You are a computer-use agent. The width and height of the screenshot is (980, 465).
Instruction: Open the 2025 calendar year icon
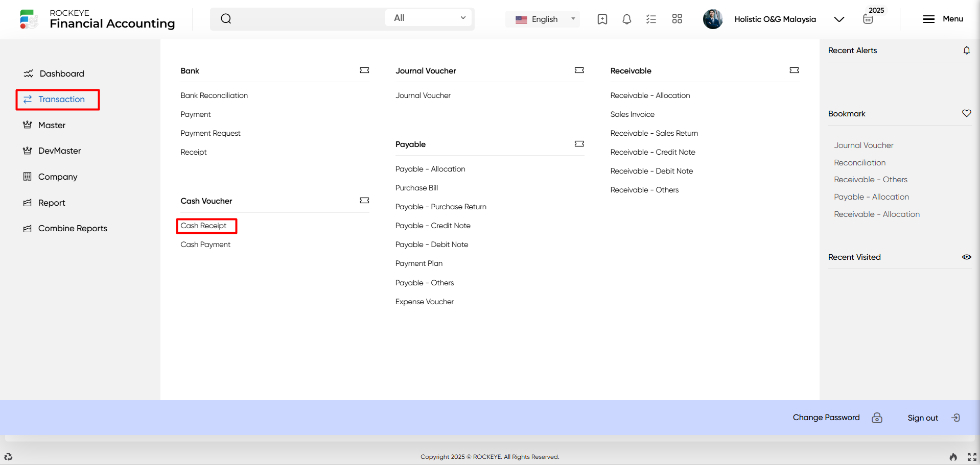[x=868, y=19]
